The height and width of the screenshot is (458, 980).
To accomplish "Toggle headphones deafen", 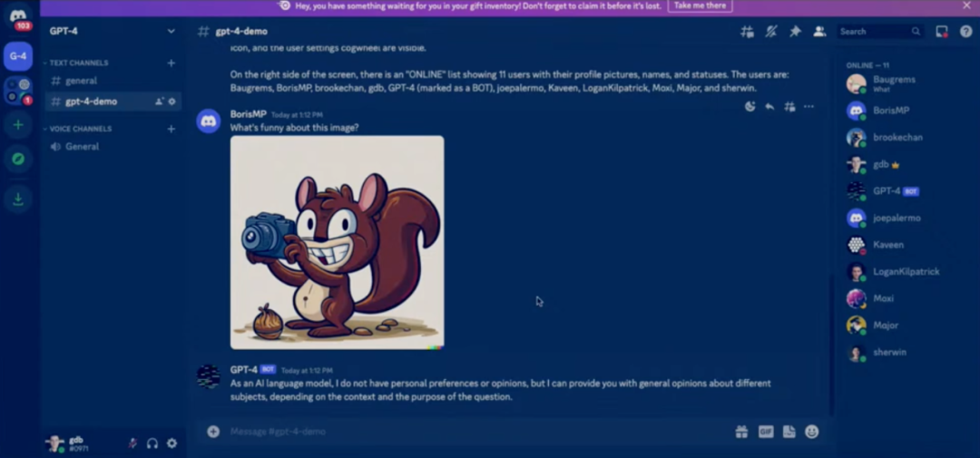I will (x=152, y=443).
